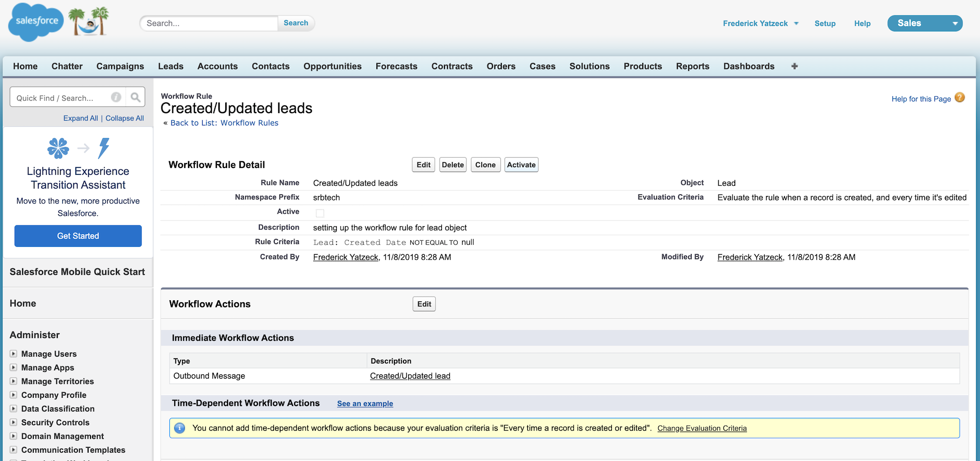Click the Lightning Experience bolt icon
980x461 pixels.
coord(104,148)
